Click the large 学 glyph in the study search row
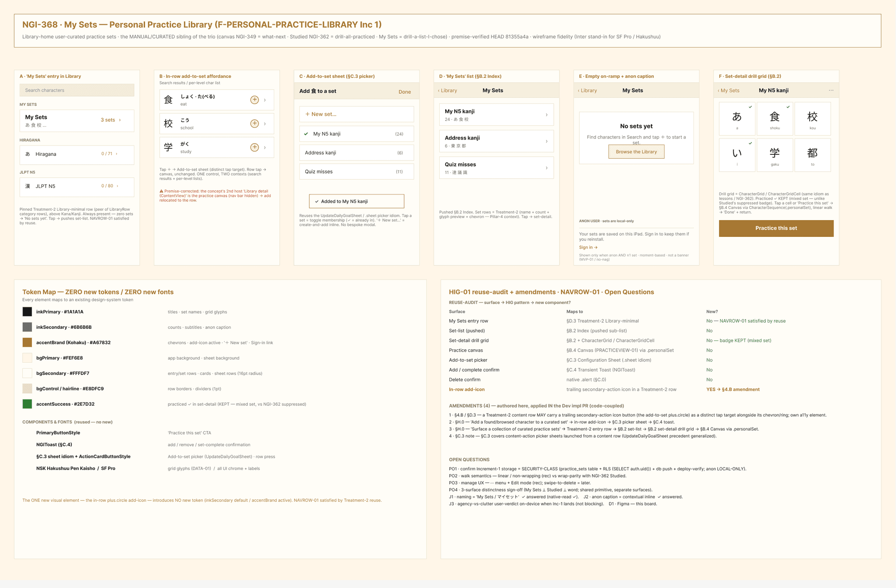Image resolution: width=896 pixels, height=588 pixels. (168, 147)
